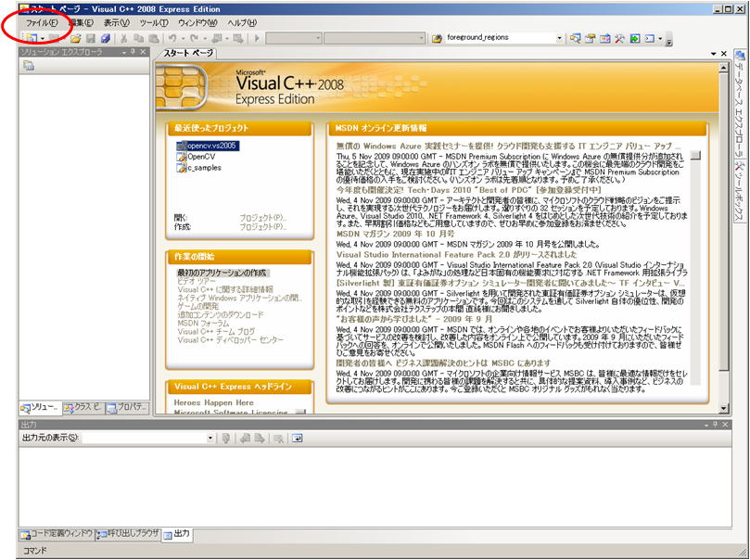
Task: Open the Object Browser toolbar icon
Action: pos(605,38)
